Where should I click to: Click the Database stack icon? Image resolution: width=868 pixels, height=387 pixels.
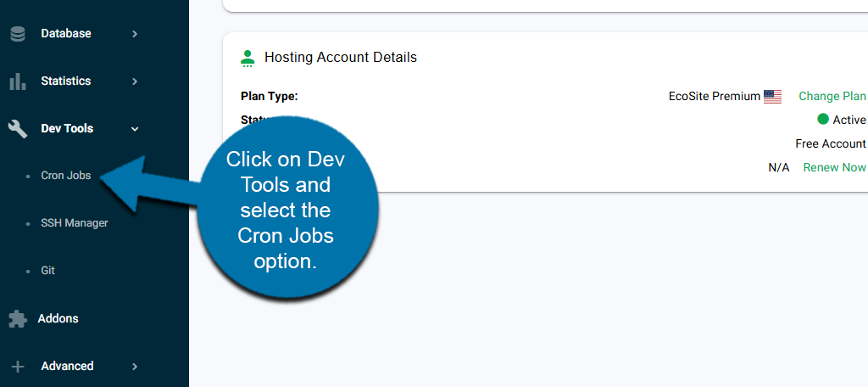point(17,34)
